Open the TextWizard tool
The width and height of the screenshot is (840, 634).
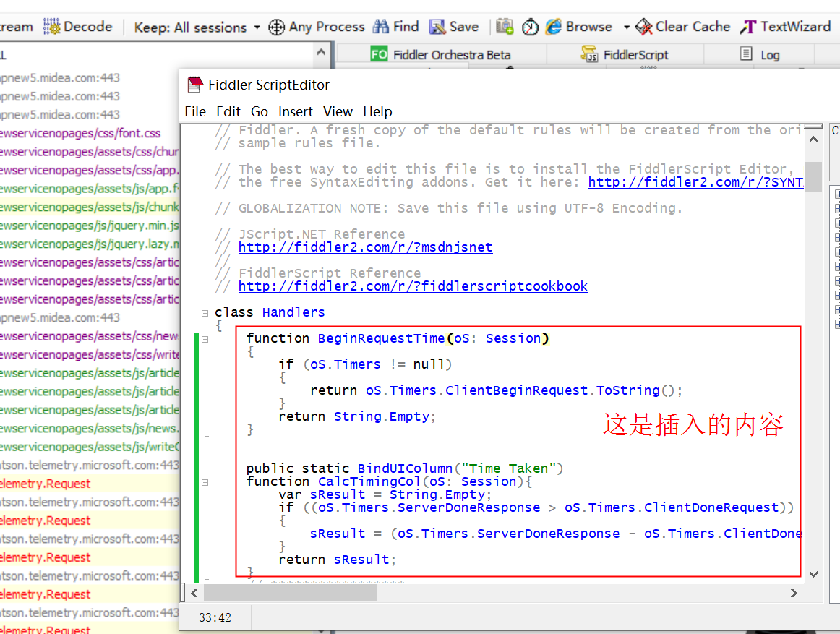785,26
